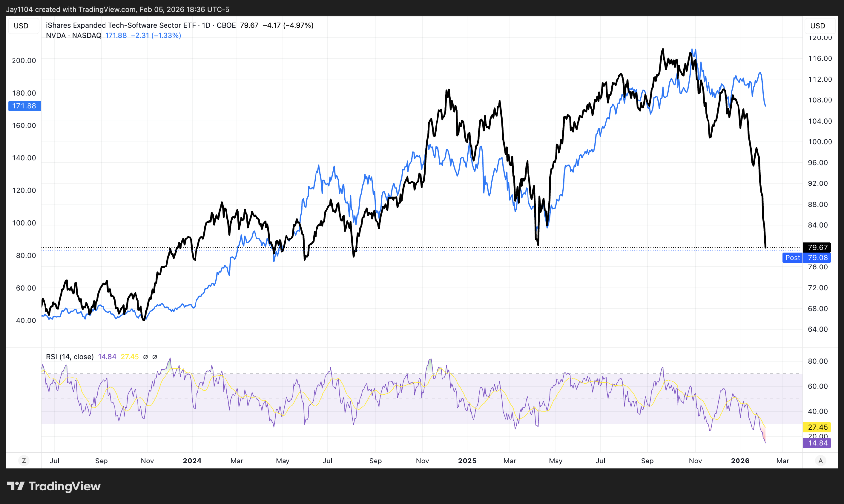This screenshot has width=844, height=504.
Task: Select the NVDA · NASDAQ legend entry
Action: tap(74, 35)
